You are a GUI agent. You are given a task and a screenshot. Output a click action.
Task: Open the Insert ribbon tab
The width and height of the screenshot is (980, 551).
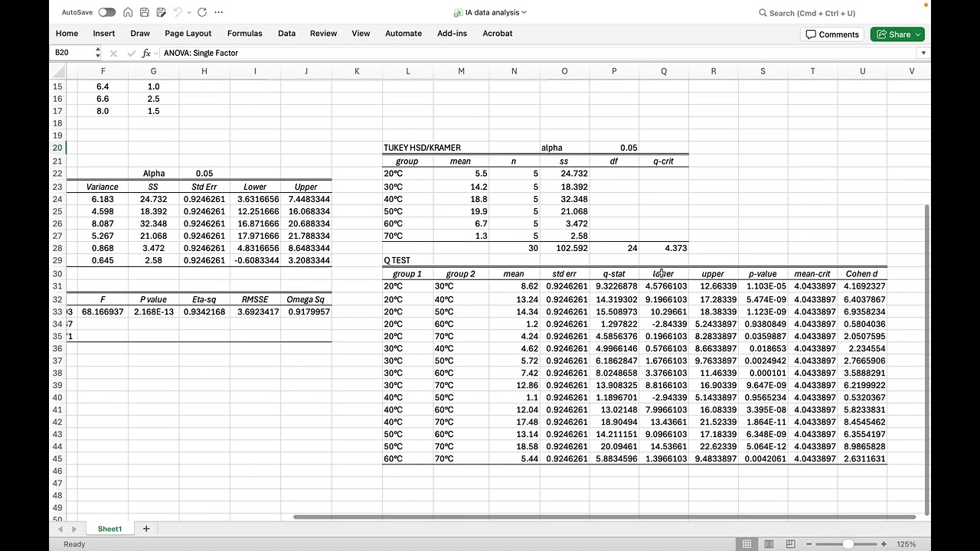tap(104, 34)
